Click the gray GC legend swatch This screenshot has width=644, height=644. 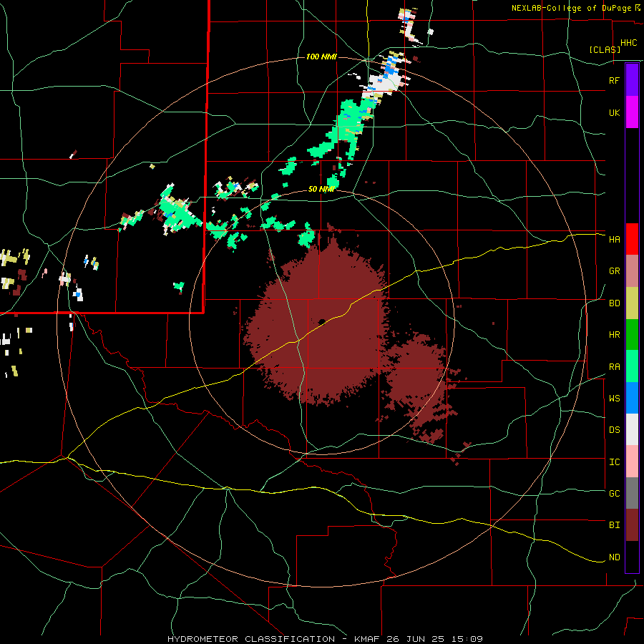click(x=632, y=493)
